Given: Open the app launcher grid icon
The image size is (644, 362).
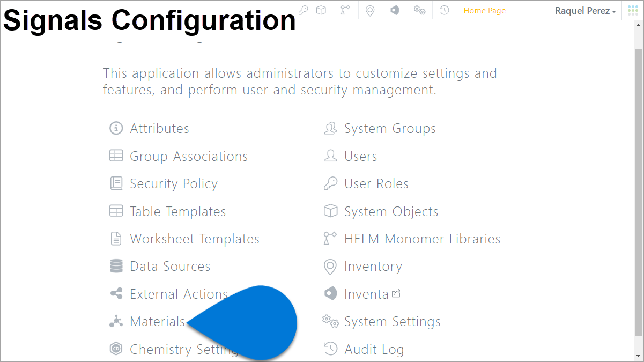Looking at the screenshot, I should click(633, 10).
